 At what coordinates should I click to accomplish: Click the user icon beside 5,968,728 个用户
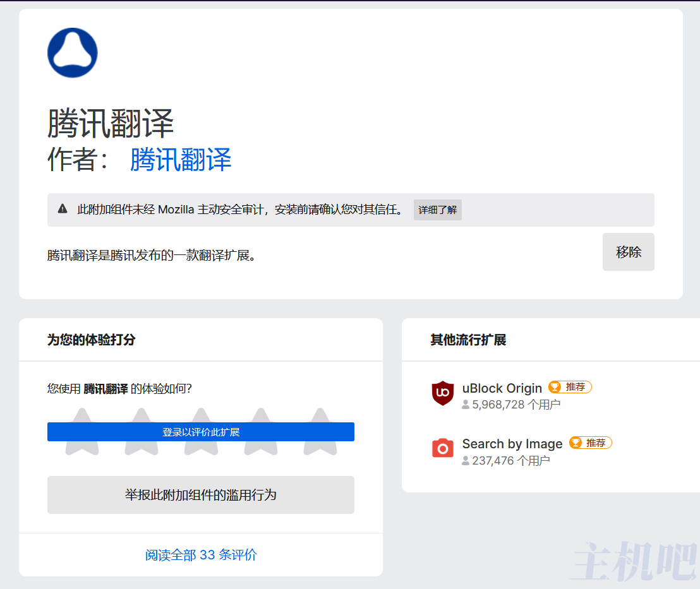(x=466, y=405)
